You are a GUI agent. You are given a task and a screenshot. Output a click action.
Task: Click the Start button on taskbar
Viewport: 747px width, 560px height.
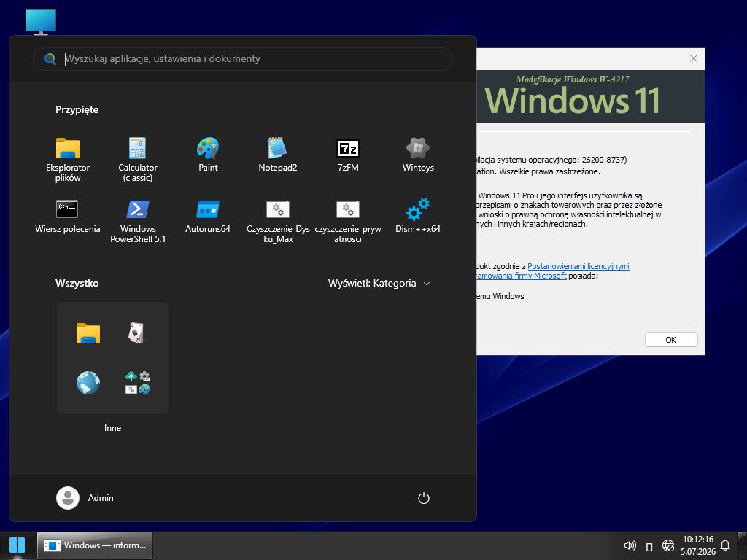tap(18, 545)
